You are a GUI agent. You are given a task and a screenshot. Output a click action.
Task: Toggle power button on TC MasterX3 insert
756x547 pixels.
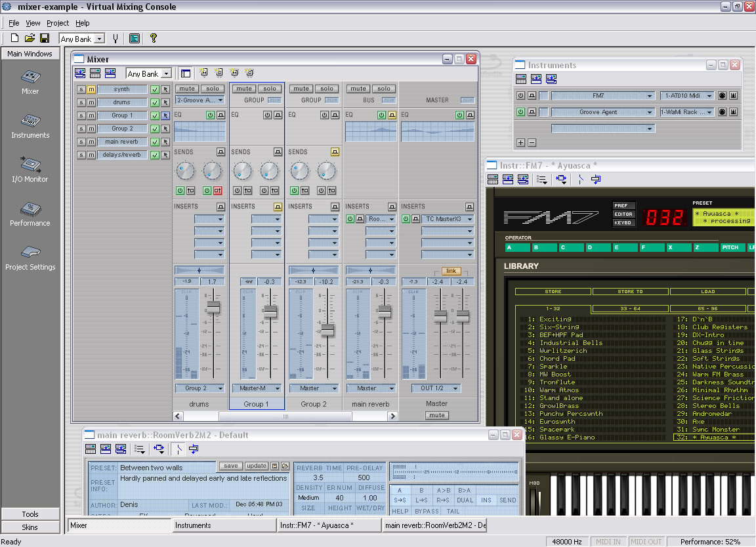(406, 219)
